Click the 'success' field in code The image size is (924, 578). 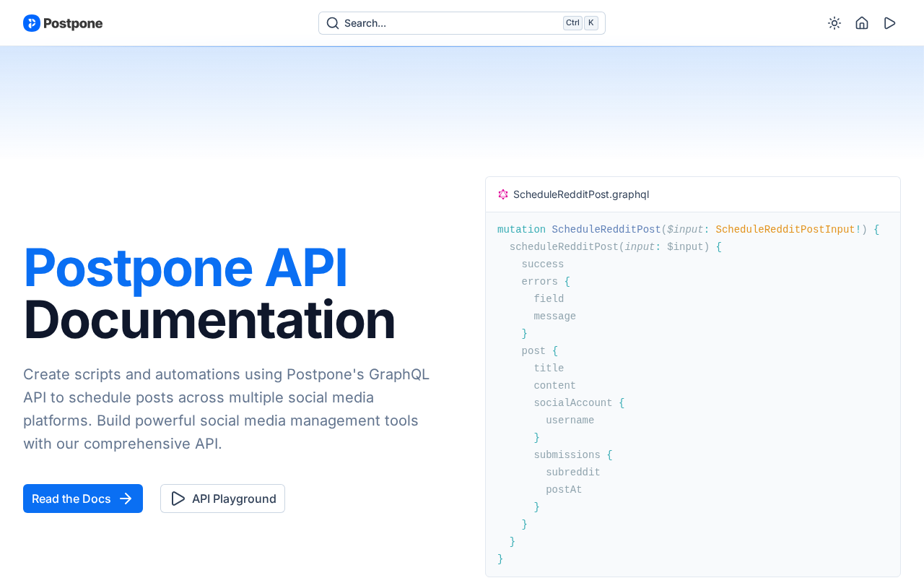coord(543,264)
